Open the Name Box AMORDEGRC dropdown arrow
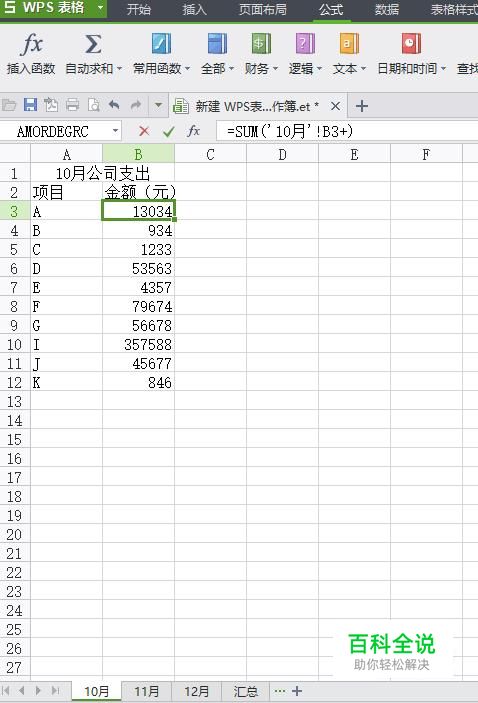 [115, 131]
